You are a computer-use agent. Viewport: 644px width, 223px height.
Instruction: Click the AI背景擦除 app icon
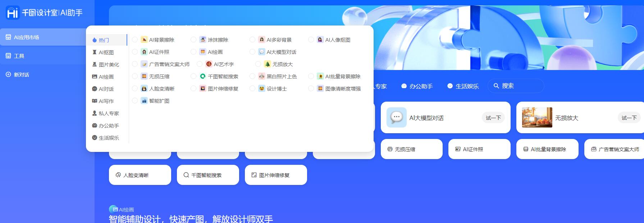point(144,40)
